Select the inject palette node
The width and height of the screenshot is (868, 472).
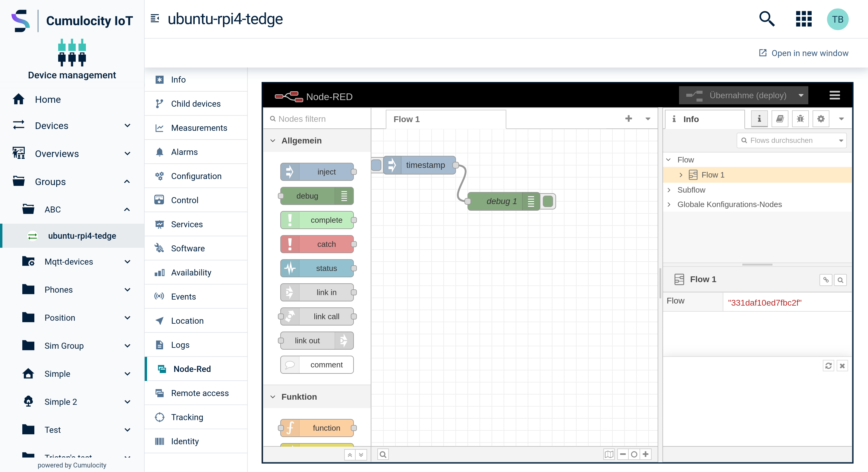[x=317, y=172]
